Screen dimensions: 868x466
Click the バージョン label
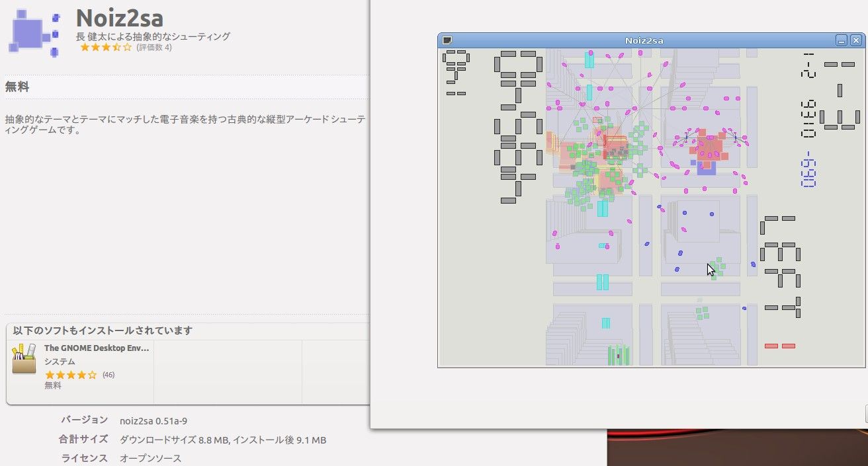click(85, 420)
